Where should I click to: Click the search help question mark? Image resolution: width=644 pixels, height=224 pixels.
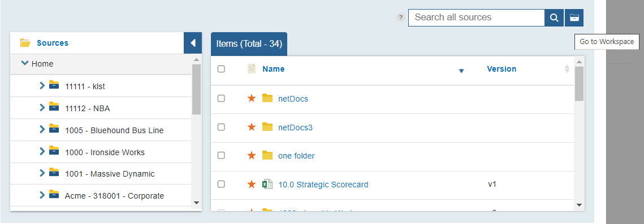(401, 17)
